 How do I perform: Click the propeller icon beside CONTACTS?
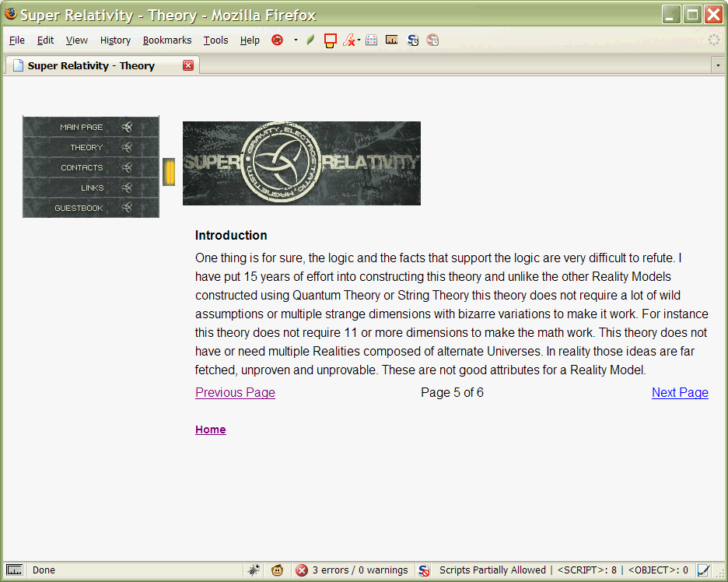[128, 168]
